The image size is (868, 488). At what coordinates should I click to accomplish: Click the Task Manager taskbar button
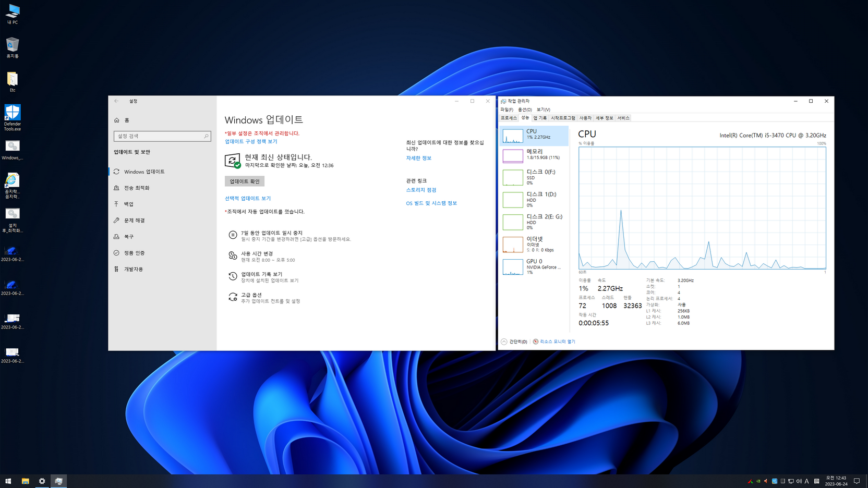[58, 481]
